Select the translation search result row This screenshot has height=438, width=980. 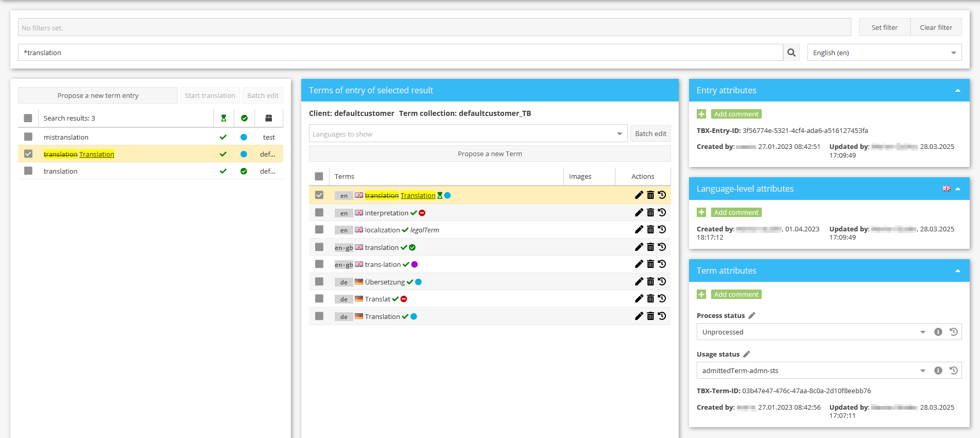pyautogui.click(x=61, y=171)
